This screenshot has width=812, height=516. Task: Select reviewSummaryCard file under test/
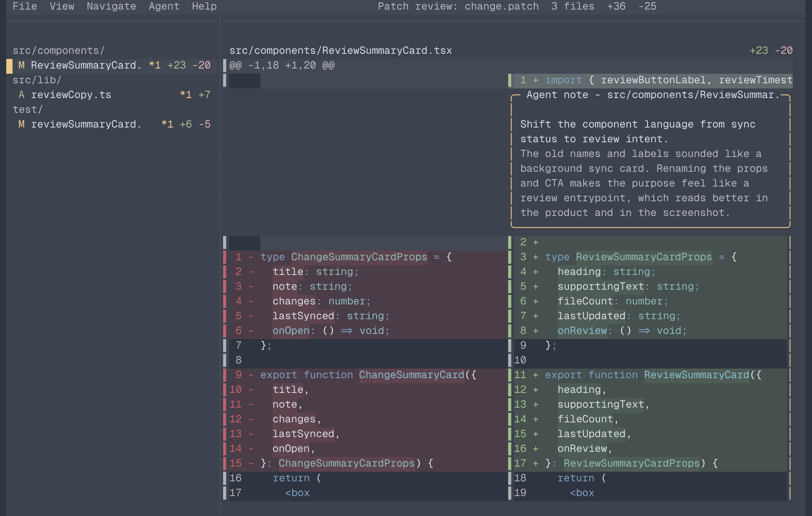[x=112, y=124]
